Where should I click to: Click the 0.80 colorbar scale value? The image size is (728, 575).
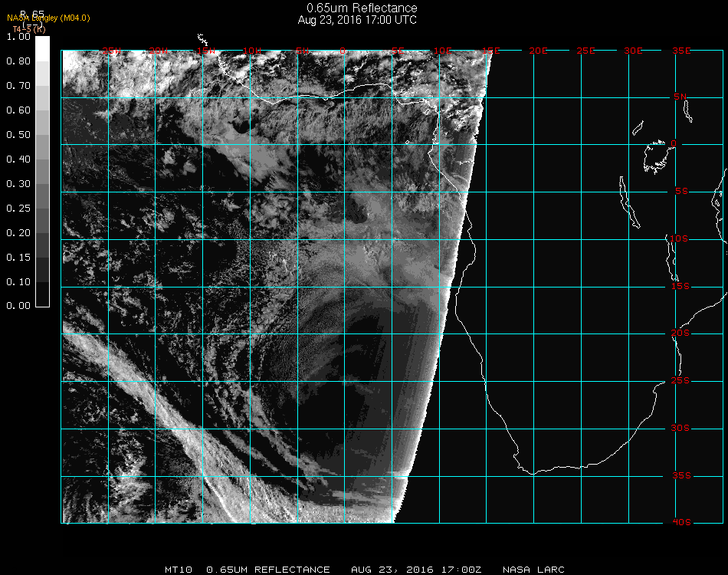[x=18, y=61]
